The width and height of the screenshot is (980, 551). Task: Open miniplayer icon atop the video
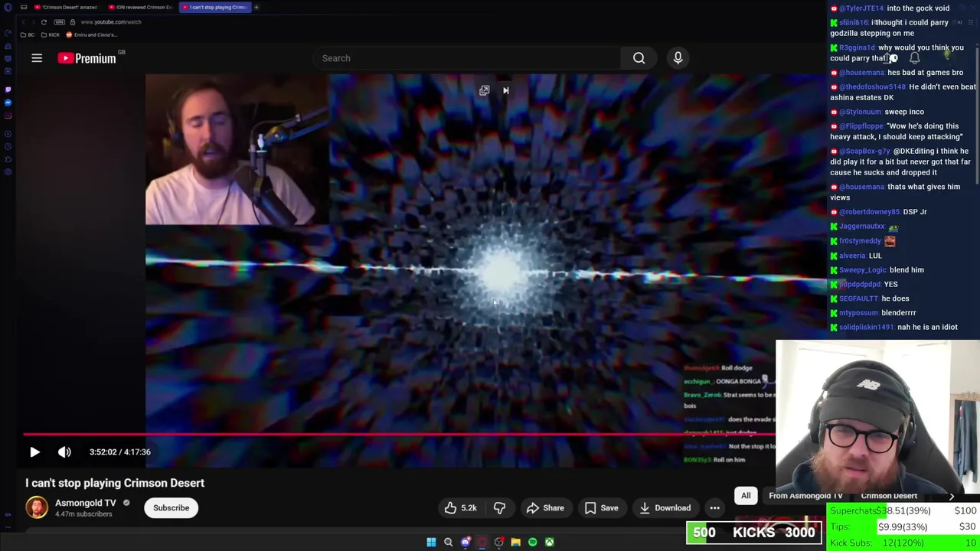[484, 90]
